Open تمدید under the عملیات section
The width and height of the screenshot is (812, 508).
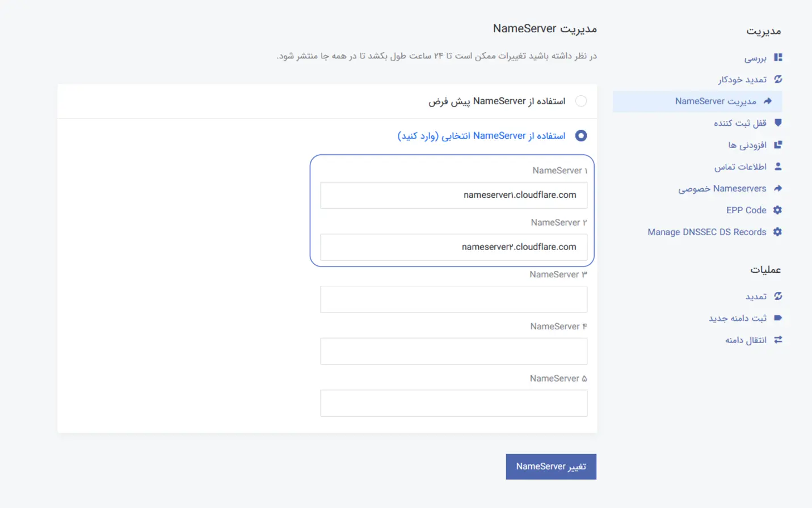pos(756,297)
